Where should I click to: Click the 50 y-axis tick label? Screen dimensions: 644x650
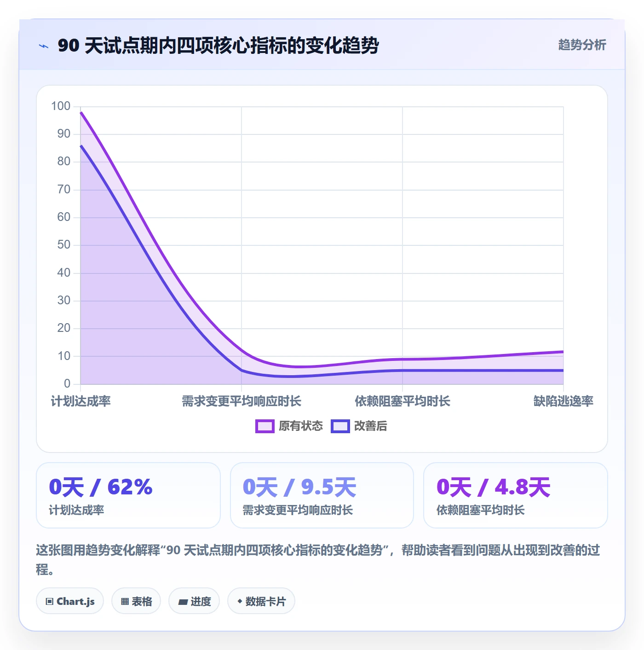pyautogui.click(x=64, y=245)
